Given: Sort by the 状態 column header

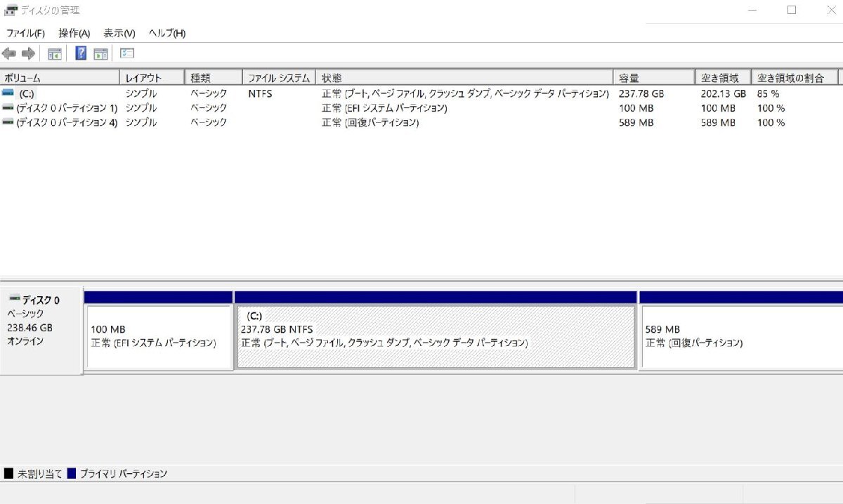Looking at the screenshot, I should (464, 78).
